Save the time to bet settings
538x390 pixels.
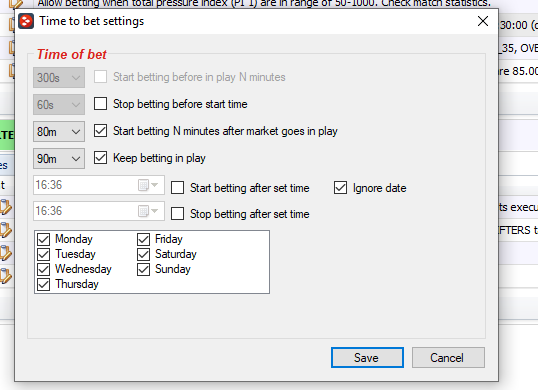coord(367,357)
